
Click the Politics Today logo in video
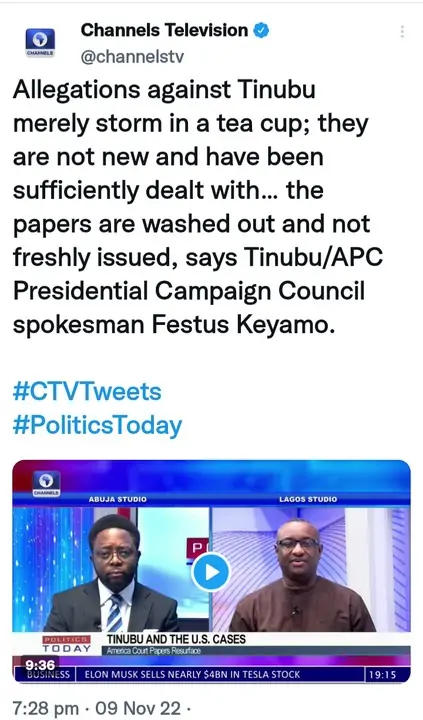click(x=67, y=644)
